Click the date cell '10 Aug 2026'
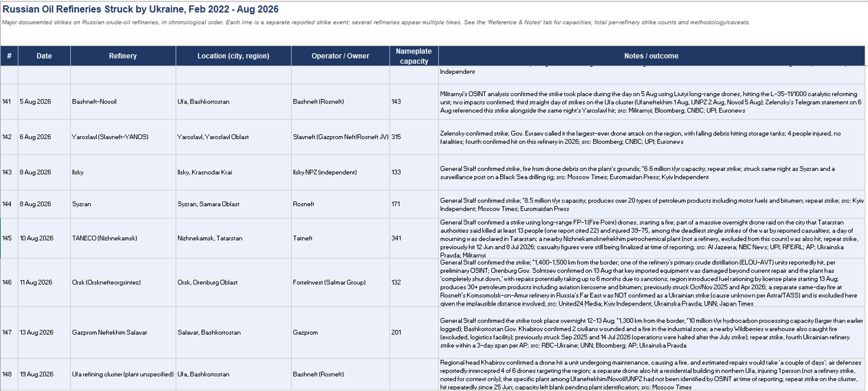The width and height of the screenshot is (868, 391). (44, 238)
